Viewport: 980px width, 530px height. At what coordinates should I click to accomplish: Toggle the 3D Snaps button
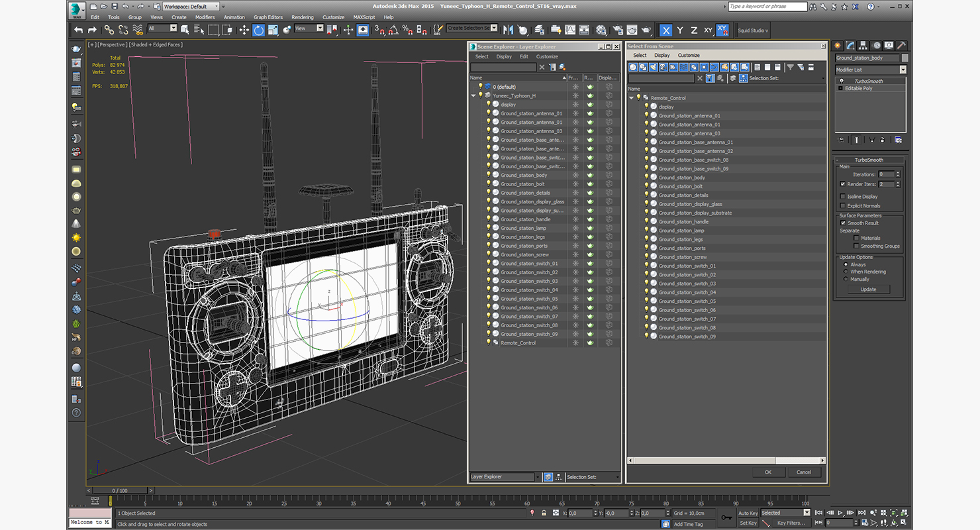pyautogui.click(x=379, y=30)
